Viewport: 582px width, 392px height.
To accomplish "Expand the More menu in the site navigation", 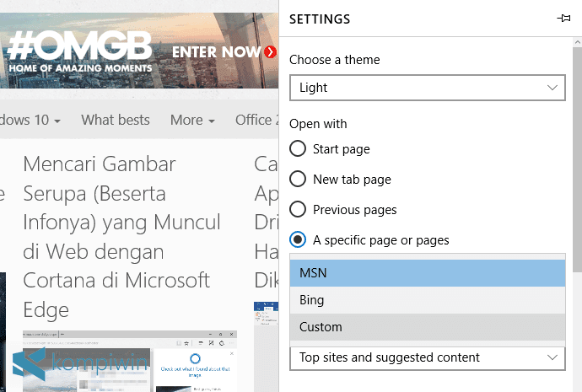I will [x=192, y=120].
